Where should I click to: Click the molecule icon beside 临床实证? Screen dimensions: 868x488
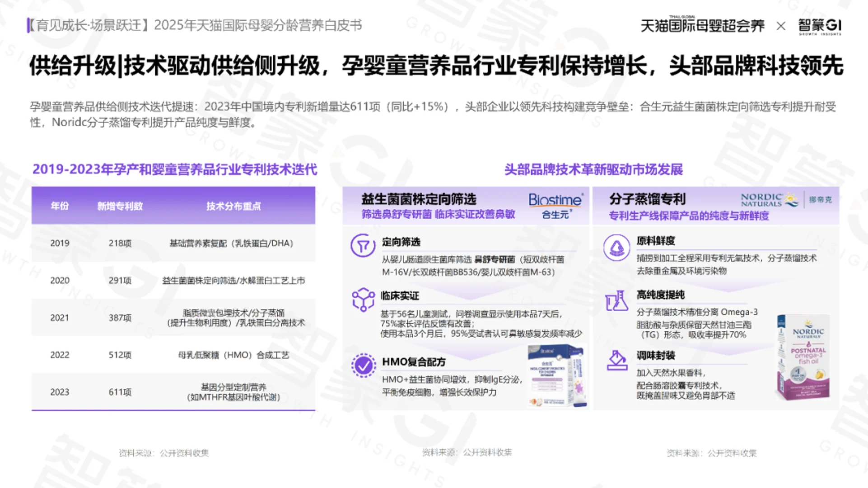click(363, 300)
